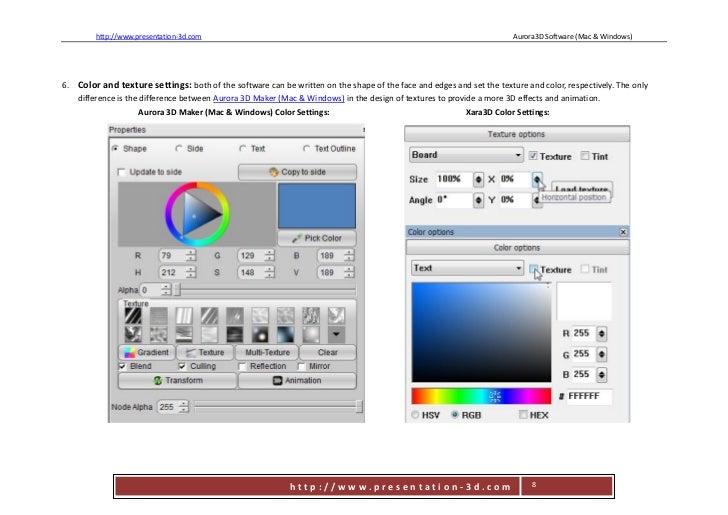Pick a hue on the color wheel
Image resolution: width=728 pixels, height=515 pixels.
point(197,214)
